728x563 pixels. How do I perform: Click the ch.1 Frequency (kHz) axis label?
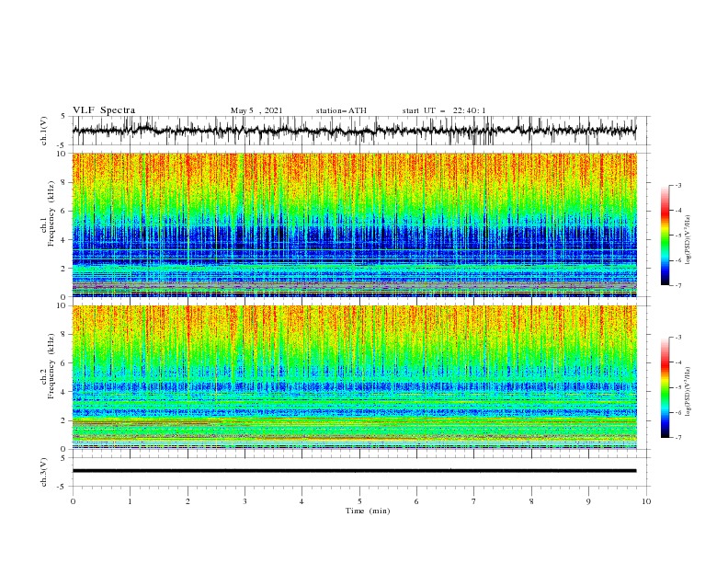[x=47, y=212]
